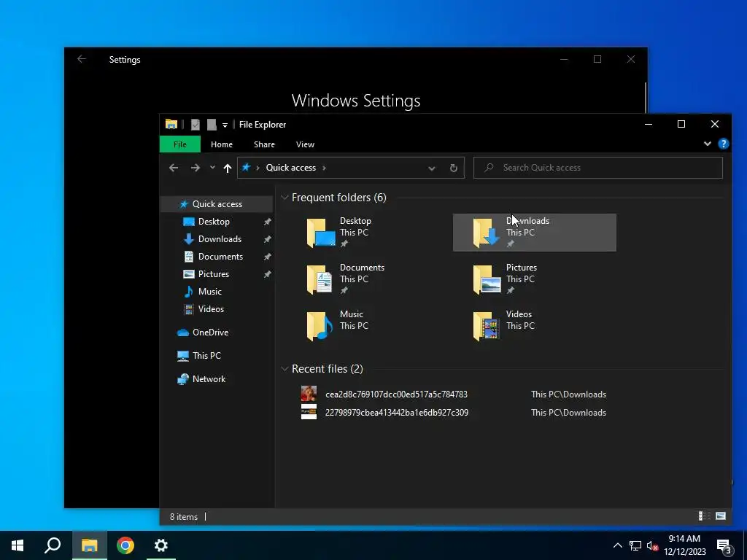Open the Share ribbon tab

pyautogui.click(x=264, y=144)
